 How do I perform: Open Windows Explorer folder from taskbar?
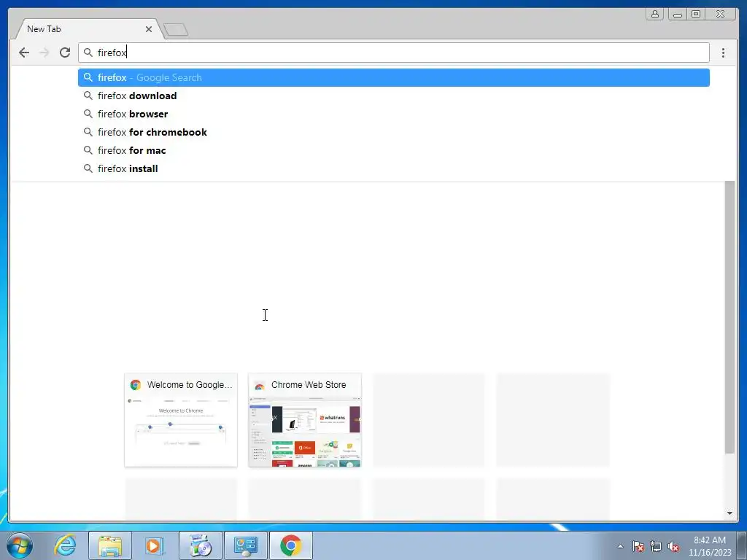pos(110,545)
